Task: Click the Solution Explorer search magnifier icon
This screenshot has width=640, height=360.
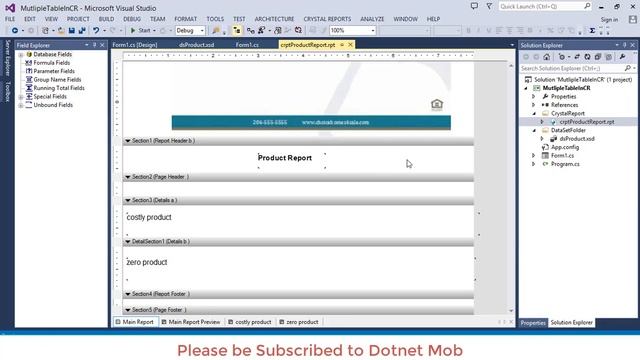Action: 628,68
